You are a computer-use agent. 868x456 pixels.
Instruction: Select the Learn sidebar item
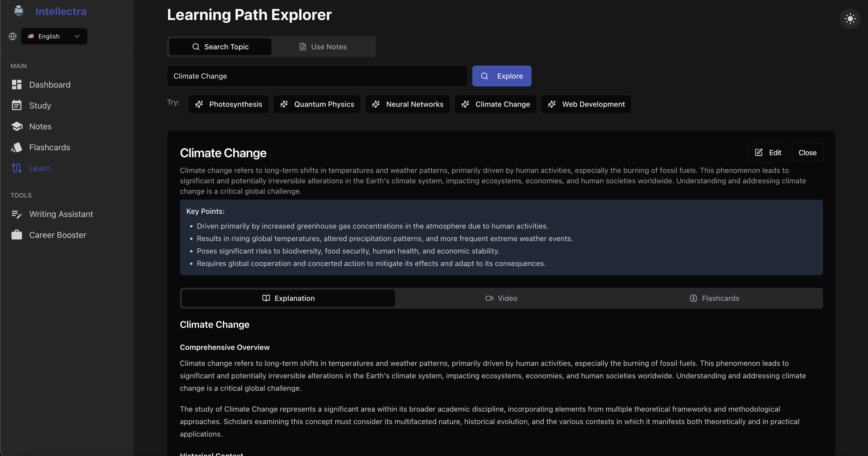pos(39,168)
